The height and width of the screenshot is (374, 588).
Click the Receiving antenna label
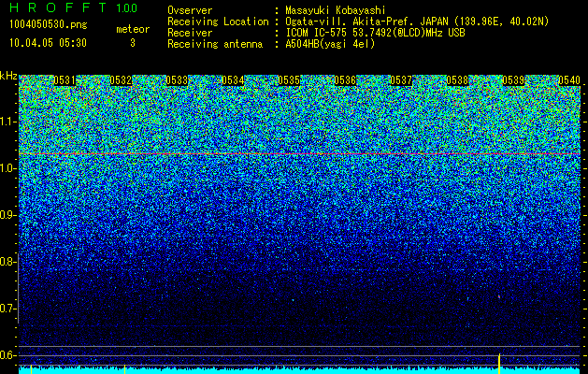coord(215,44)
